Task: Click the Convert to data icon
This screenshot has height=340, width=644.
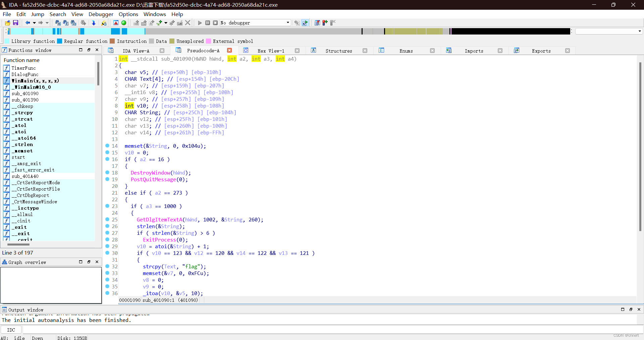Action: pos(144,23)
